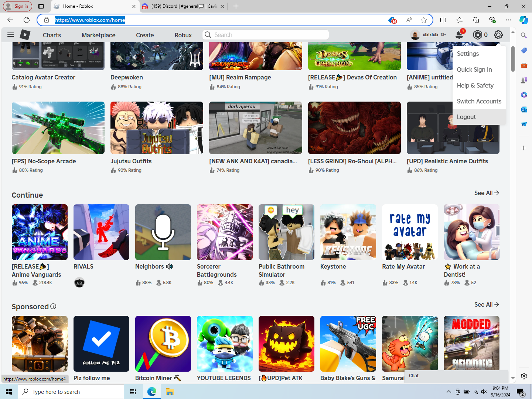Open the Roblox hamburger navigation menu
The image size is (532, 399).
tap(11, 35)
